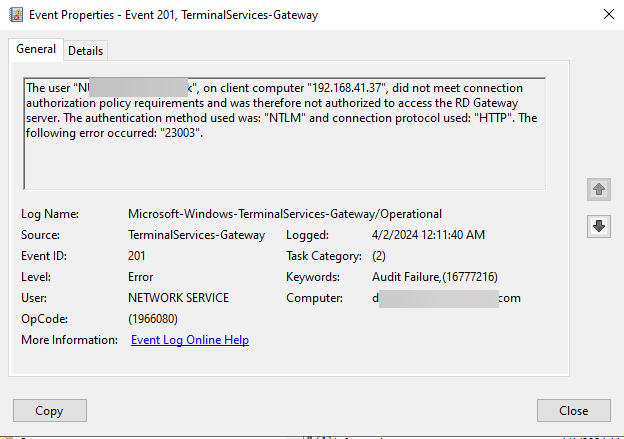Screen dimensions: 624x439
Task: Select the User value NETWORK SERVICE
Action: point(179,298)
